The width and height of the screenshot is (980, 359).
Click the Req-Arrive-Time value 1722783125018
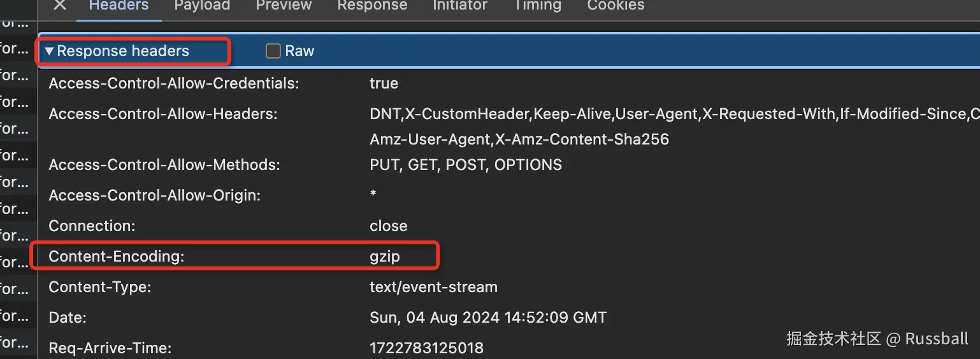(426, 348)
